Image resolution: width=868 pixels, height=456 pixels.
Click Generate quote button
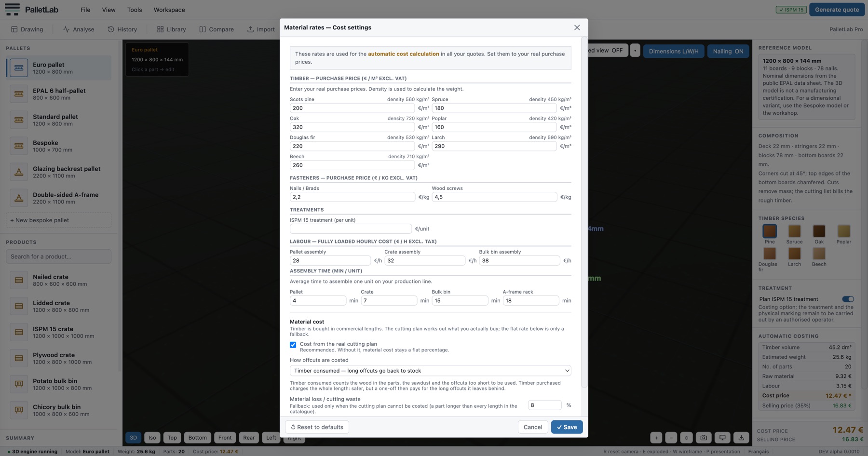pos(837,10)
